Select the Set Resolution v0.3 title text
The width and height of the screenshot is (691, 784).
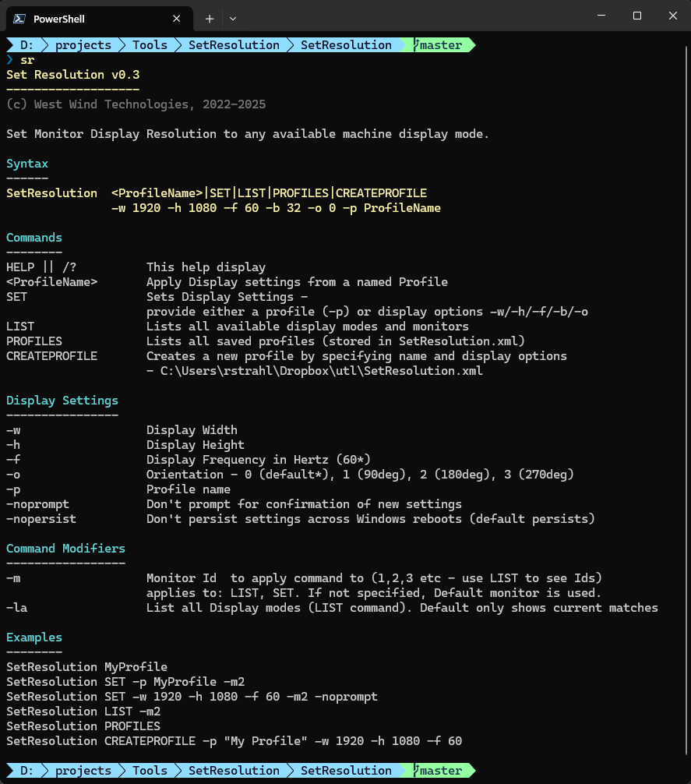[72, 75]
